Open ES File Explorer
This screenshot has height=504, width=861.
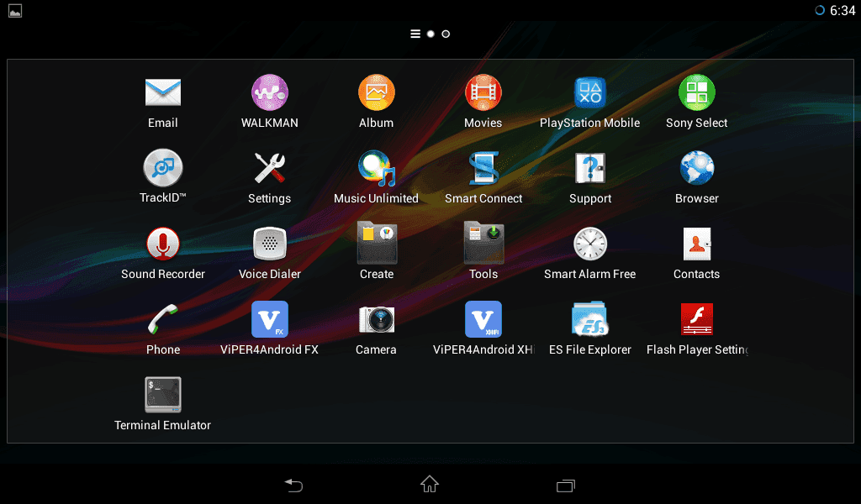coord(589,319)
